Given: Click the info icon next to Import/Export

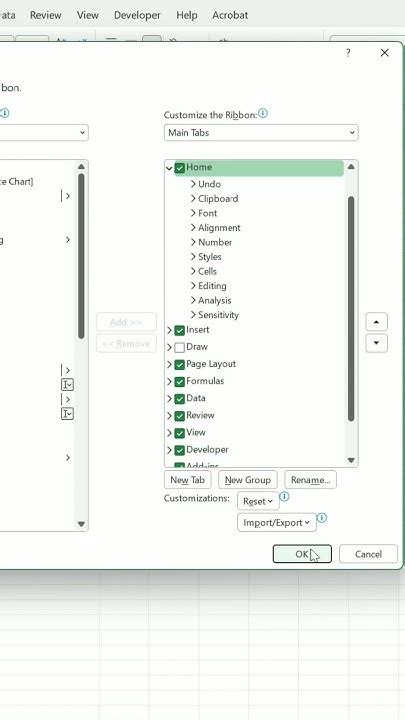Looking at the screenshot, I should [x=322, y=518].
